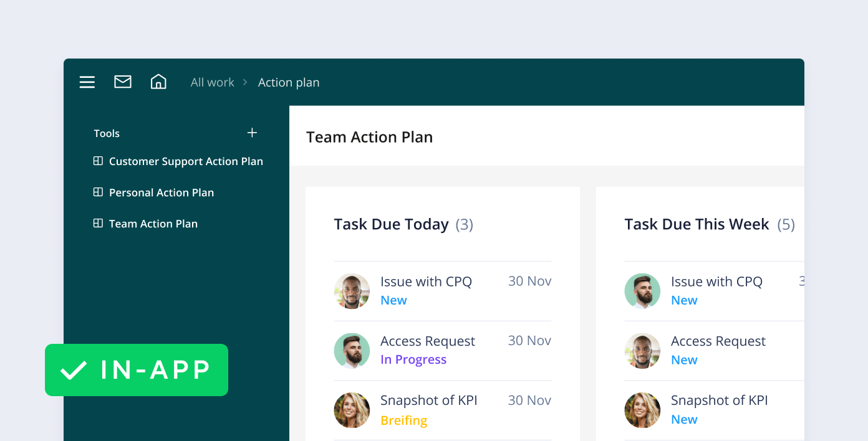Click grid icon beside Personal Action Plan
Viewport: 868px width, 441px height.
(x=97, y=192)
